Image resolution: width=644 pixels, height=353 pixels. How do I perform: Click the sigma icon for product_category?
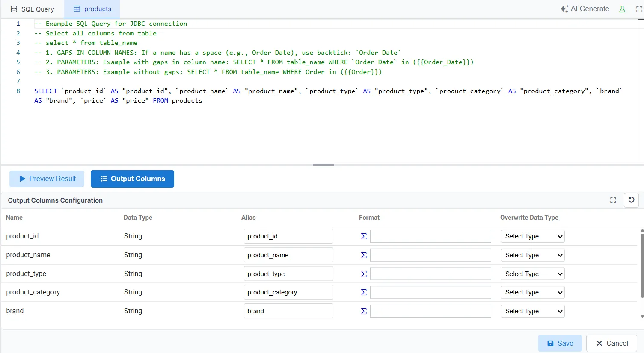point(363,292)
